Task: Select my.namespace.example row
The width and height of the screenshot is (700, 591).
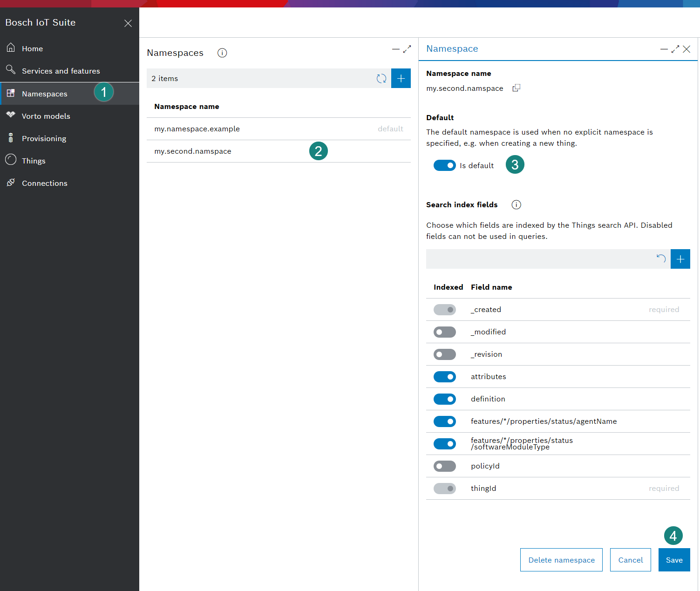Action: point(279,129)
